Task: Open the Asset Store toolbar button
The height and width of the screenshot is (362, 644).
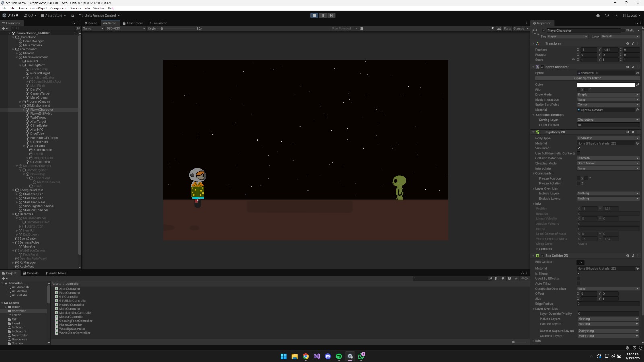Action: coord(54,15)
